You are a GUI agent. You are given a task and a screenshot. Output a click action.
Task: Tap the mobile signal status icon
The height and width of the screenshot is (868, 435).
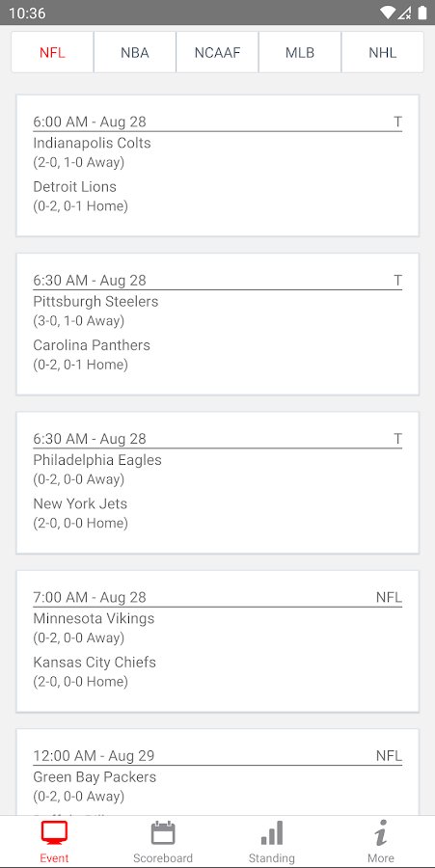404,13
